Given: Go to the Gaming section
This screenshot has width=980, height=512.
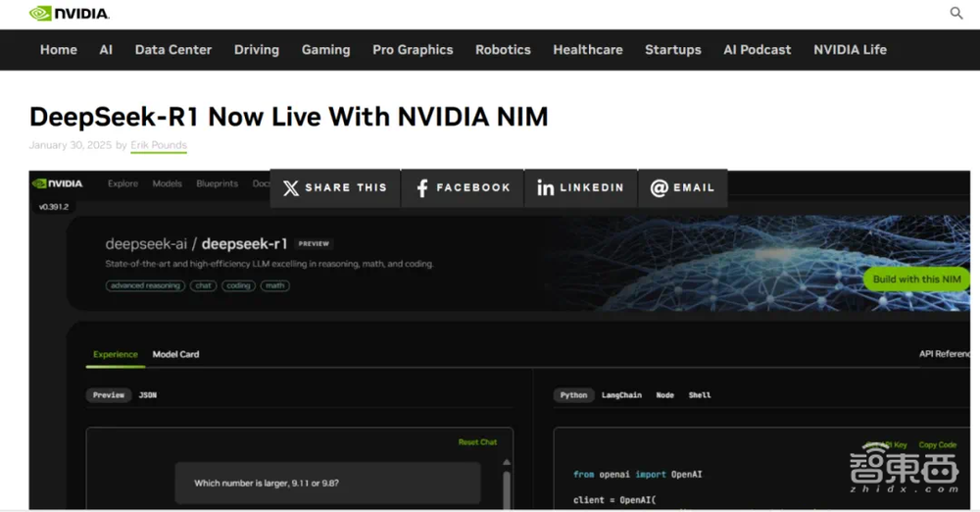Looking at the screenshot, I should pyautogui.click(x=325, y=50).
